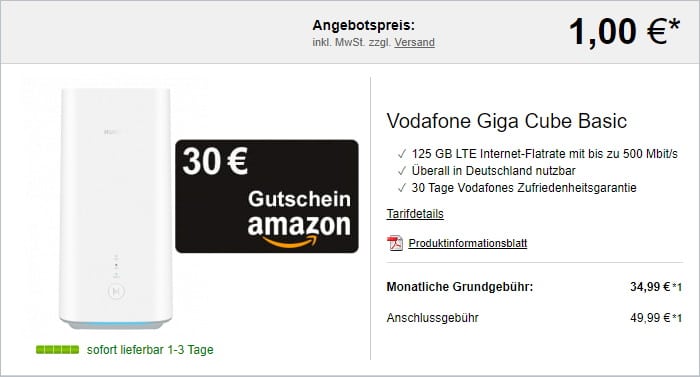Click the 30 € Amazon Gutschein badge
700x377 pixels.
267,196
